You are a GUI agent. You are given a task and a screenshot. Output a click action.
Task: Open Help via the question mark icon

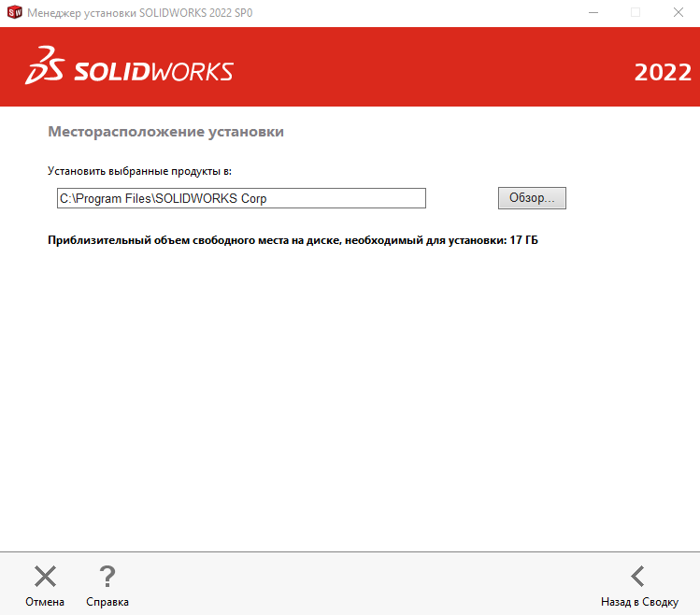tap(107, 576)
